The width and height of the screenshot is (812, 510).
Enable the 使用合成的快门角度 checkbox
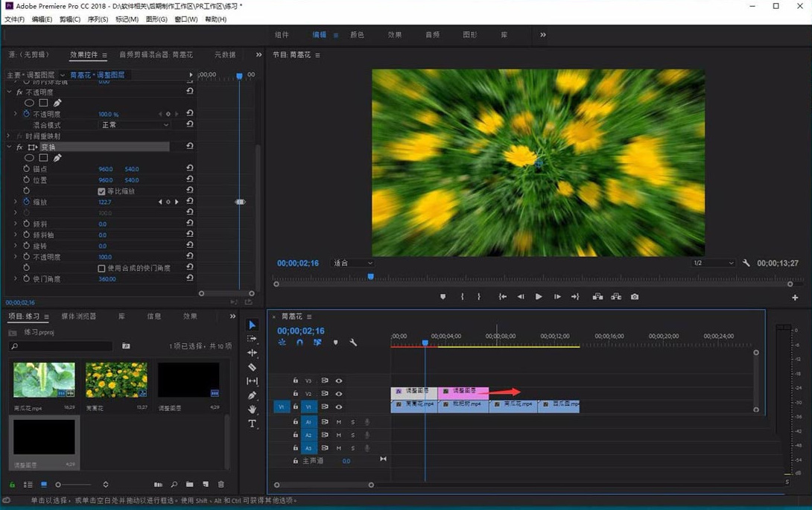[101, 268]
